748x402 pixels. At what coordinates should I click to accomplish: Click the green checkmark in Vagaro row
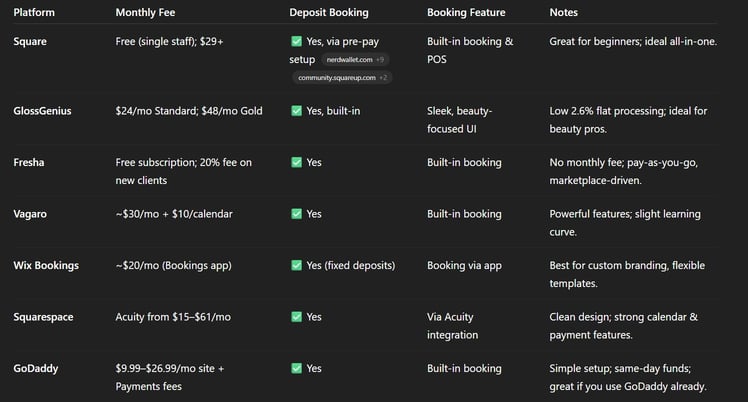[x=296, y=214]
